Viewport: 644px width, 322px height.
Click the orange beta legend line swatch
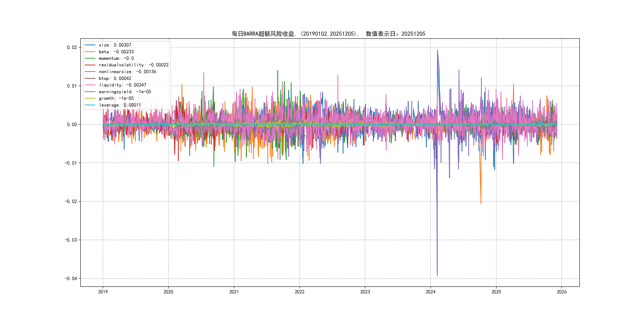click(90, 52)
